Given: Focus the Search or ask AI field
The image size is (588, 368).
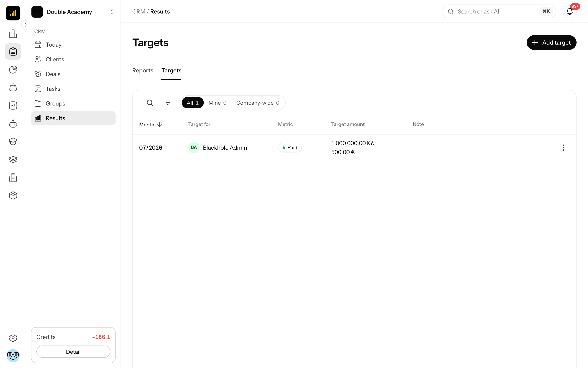Looking at the screenshot, I should point(499,11).
